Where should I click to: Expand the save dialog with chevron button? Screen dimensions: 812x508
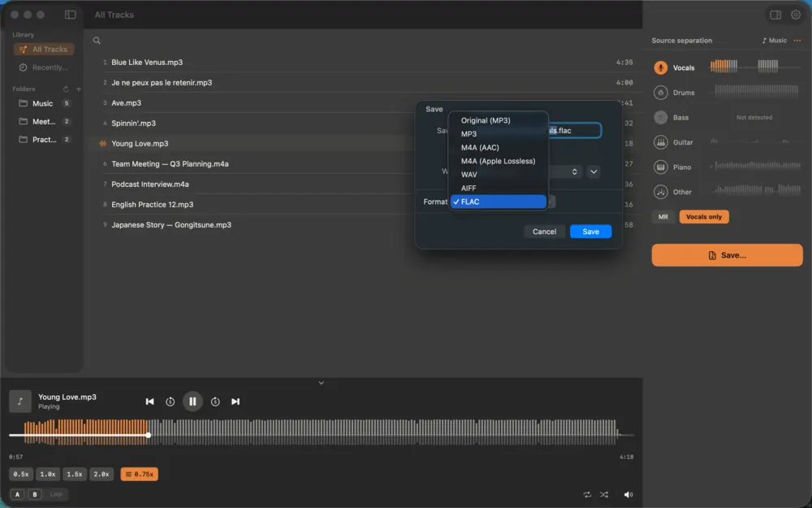click(594, 172)
